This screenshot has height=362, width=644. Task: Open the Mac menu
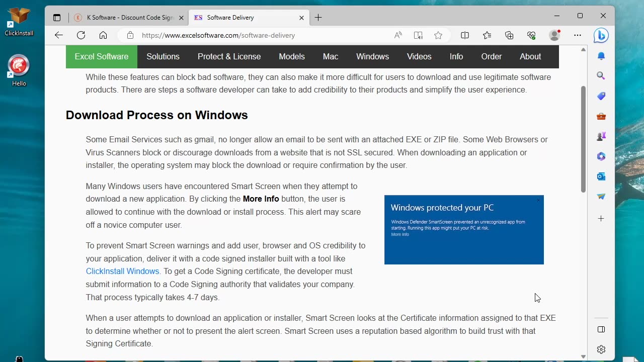331,57
